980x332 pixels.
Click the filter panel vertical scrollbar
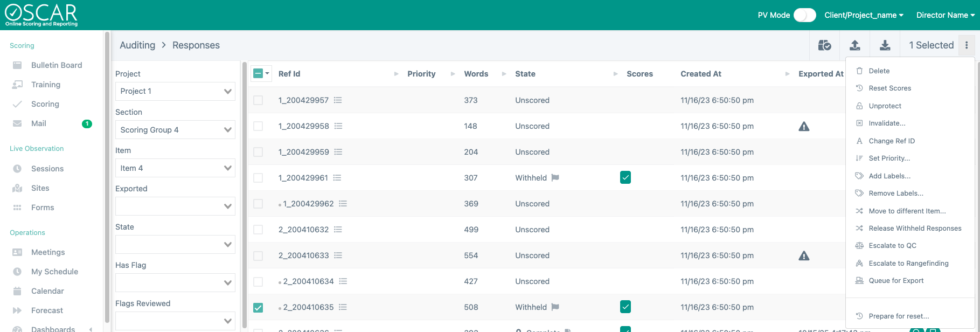coord(245,194)
